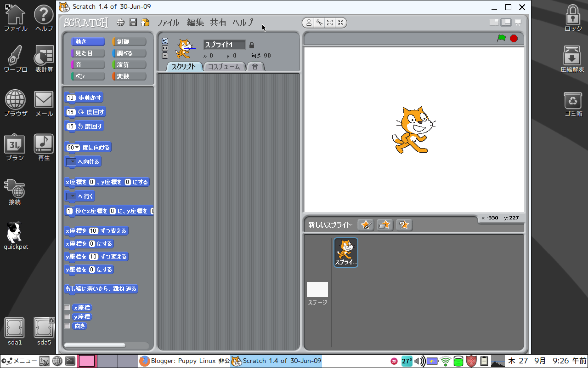This screenshot has width=588, height=368.
Task: Open the 共有 menu
Action: tap(218, 23)
